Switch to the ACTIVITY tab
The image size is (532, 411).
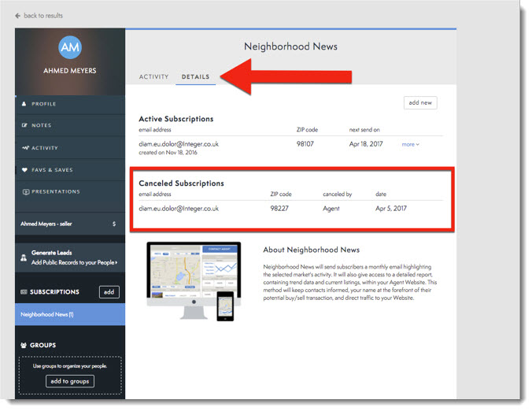(x=153, y=76)
